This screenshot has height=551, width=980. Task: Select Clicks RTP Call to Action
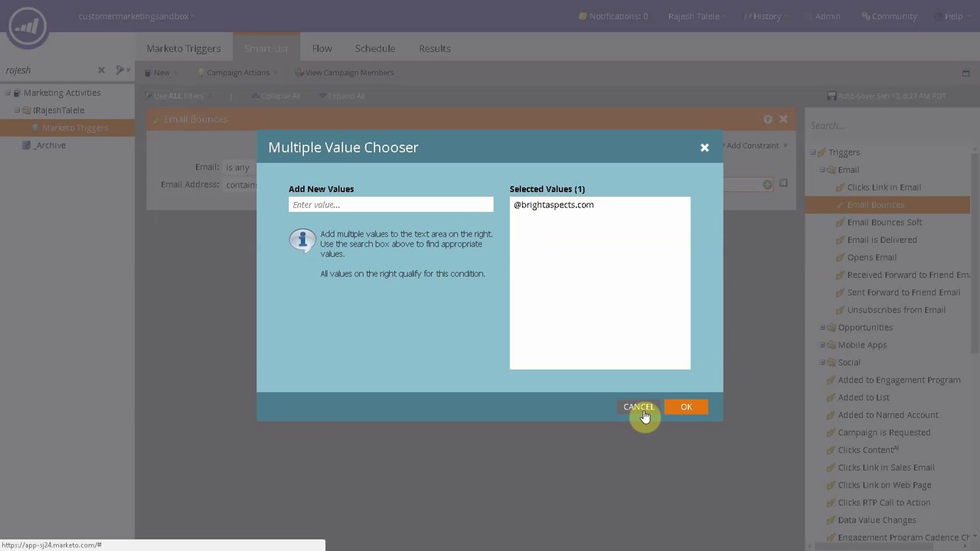coord(884,503)
